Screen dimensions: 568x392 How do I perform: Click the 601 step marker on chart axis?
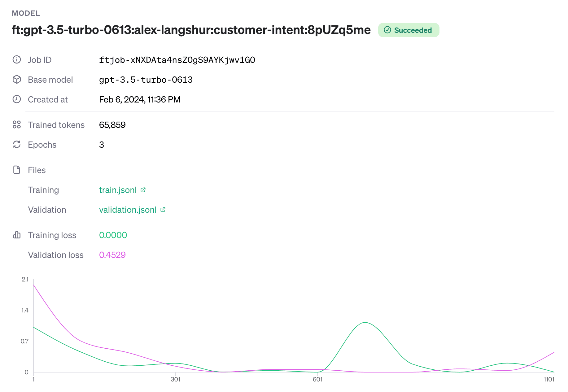click(x=317, y=379)
